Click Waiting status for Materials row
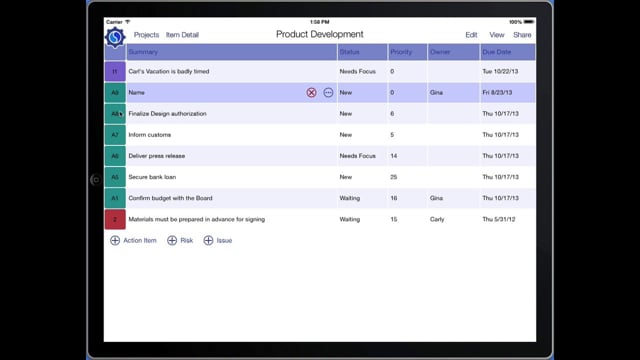640x360 pixels. tap(349, 219)
